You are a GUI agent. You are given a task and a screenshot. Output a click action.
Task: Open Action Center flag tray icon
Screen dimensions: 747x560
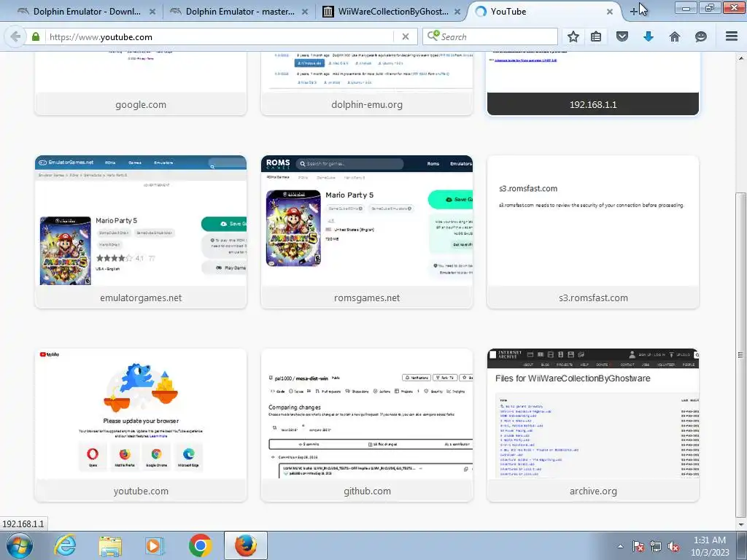pyautogui.click(x=638, y=546)
